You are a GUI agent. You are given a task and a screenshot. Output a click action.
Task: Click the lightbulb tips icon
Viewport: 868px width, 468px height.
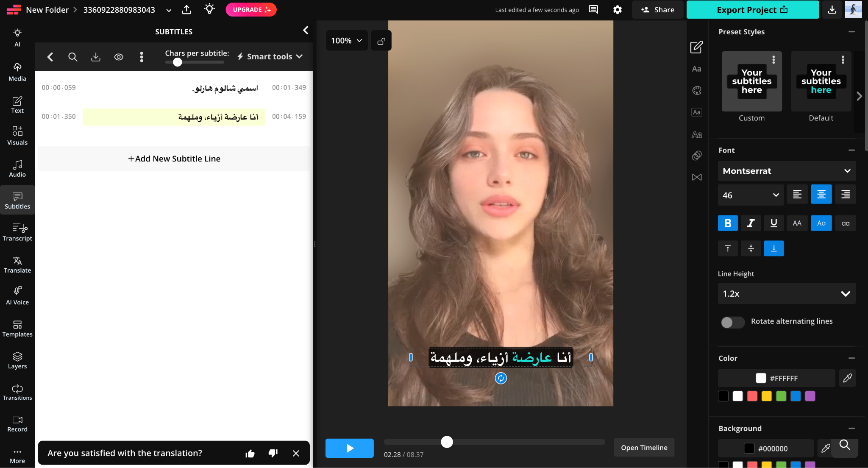[x=209, y=9]
